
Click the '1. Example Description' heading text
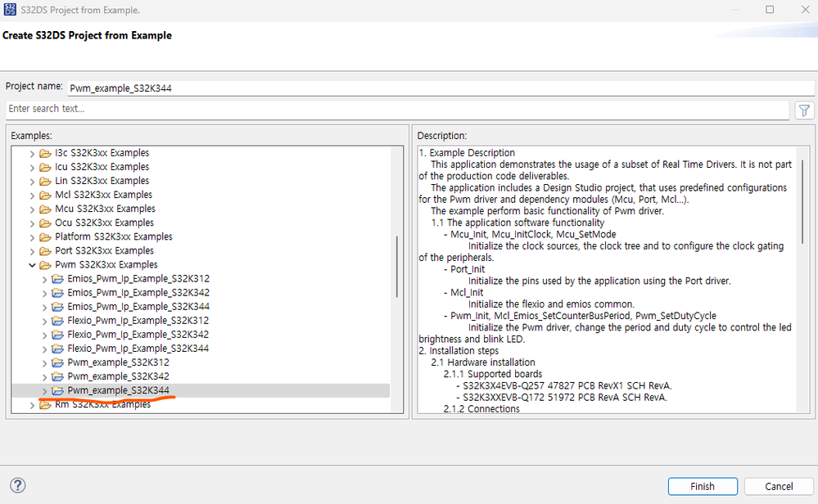[467, 153]
